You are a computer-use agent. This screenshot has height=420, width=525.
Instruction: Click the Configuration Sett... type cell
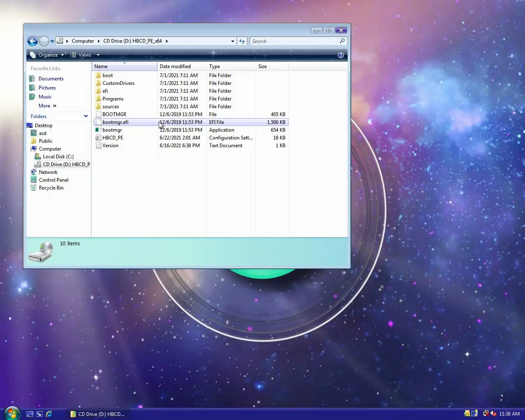[231, 138]
